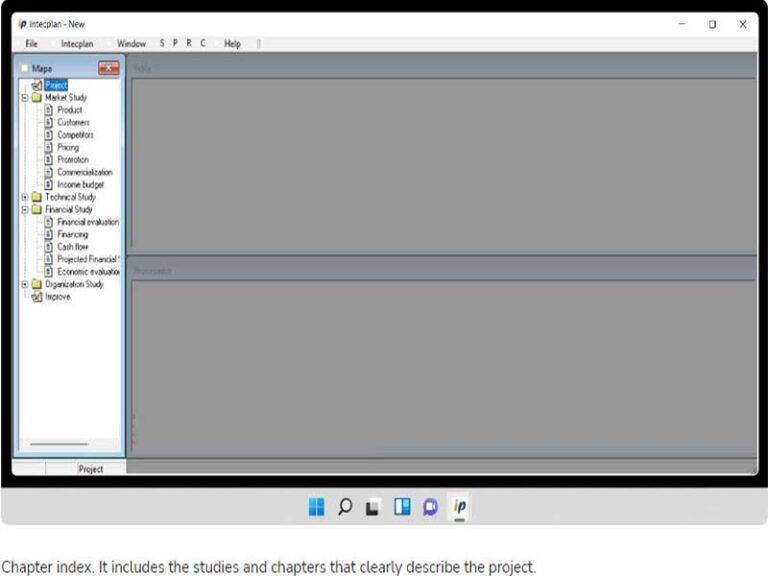Select the Financial Study label
Image resolution: width=768 pixels, height=576 pixels.
(69, 210)
